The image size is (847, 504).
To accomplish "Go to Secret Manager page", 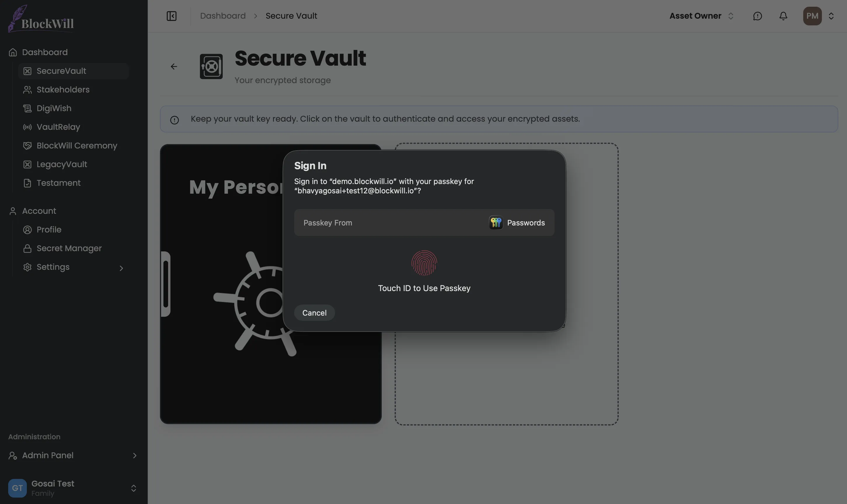I will pos(69,248).
